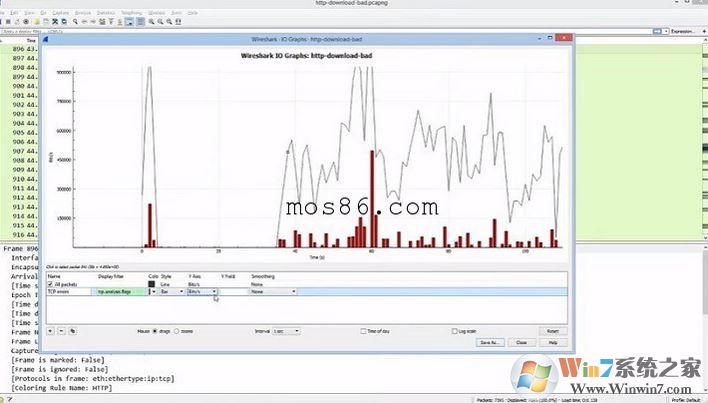This screenshot has width=708, height=403.
Task: Close this capture file from toolbar
Action: coord(55,22)
